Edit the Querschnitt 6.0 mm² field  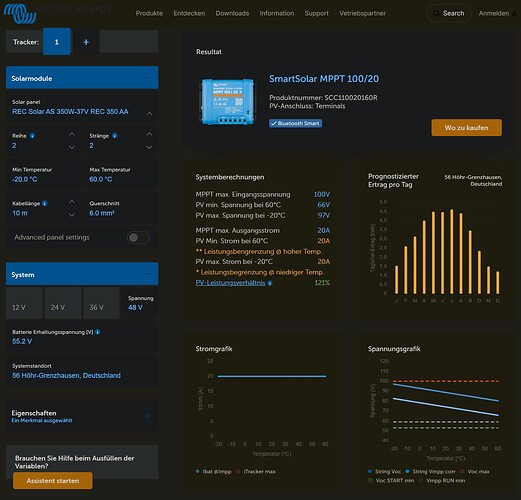coord(120,209)
